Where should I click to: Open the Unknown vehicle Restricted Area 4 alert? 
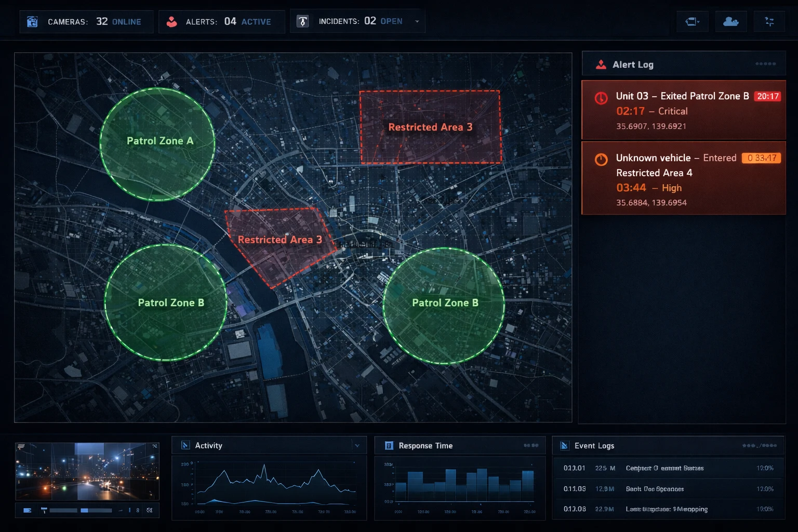coord(683,178)
